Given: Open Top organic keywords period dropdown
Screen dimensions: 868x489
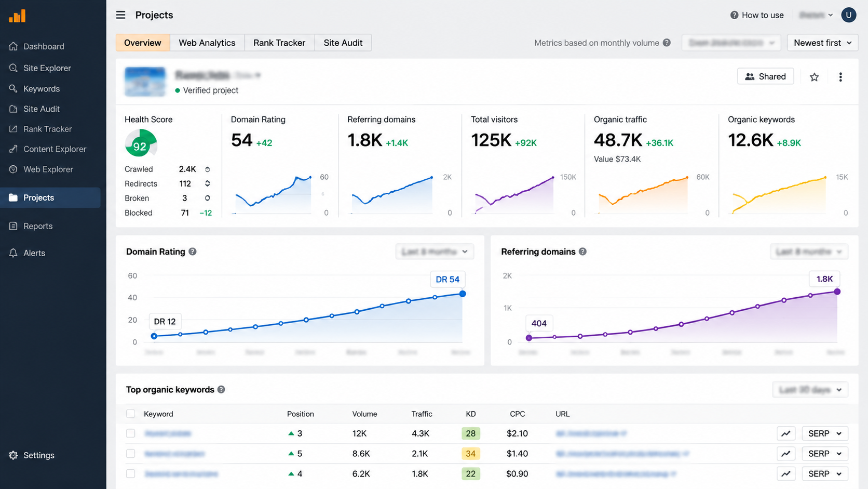Looking at the screenshot, I should pos(810,390).
